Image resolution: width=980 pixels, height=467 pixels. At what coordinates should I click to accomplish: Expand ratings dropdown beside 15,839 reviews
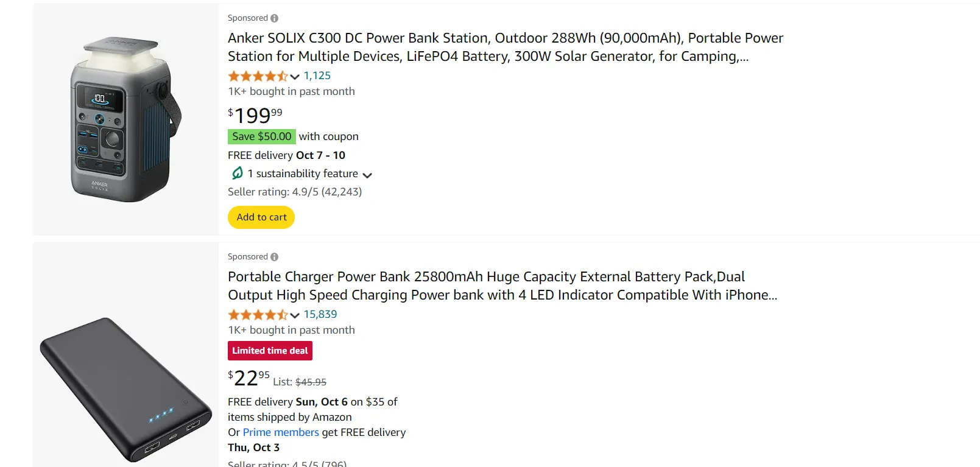[x=294, y=315]
